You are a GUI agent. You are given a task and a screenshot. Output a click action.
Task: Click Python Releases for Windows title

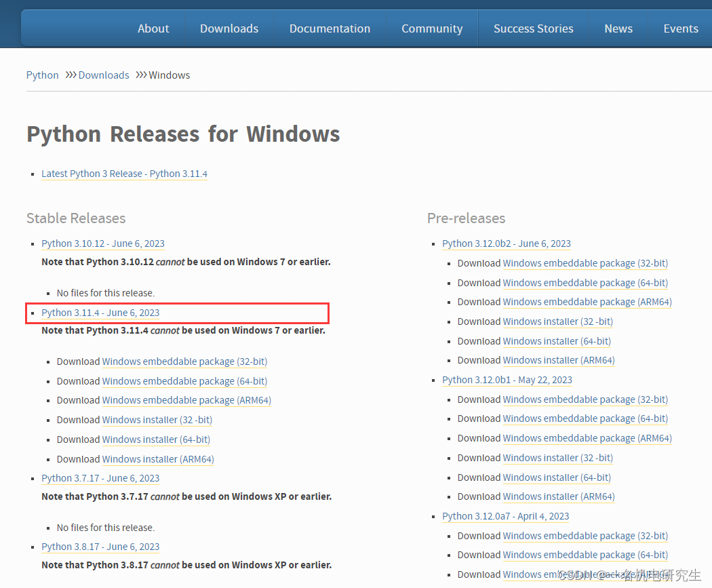(183, 134)
